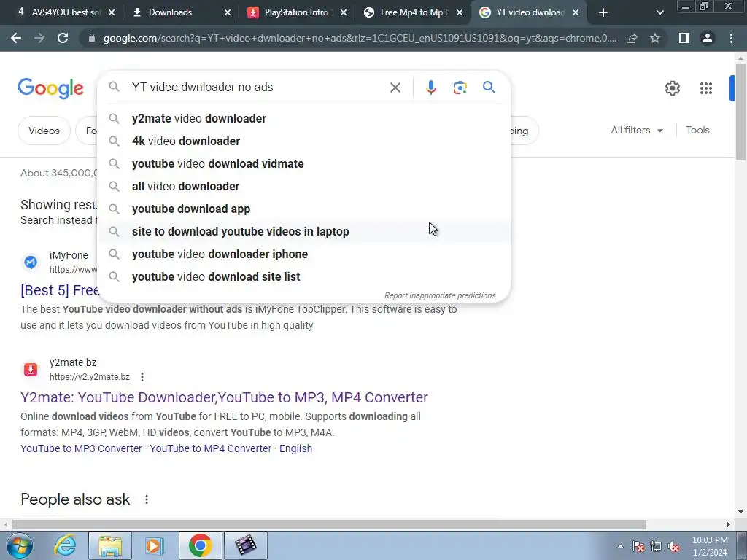Switch to the PlayStation Intro tab
Viewport: 747px width, 560px height.
(x=296, y=12)
